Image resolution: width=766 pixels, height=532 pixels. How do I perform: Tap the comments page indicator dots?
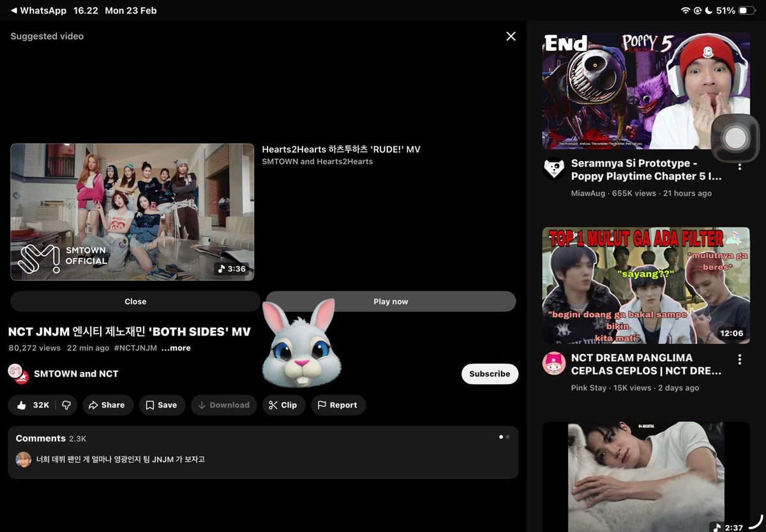[x=504, y=437]
